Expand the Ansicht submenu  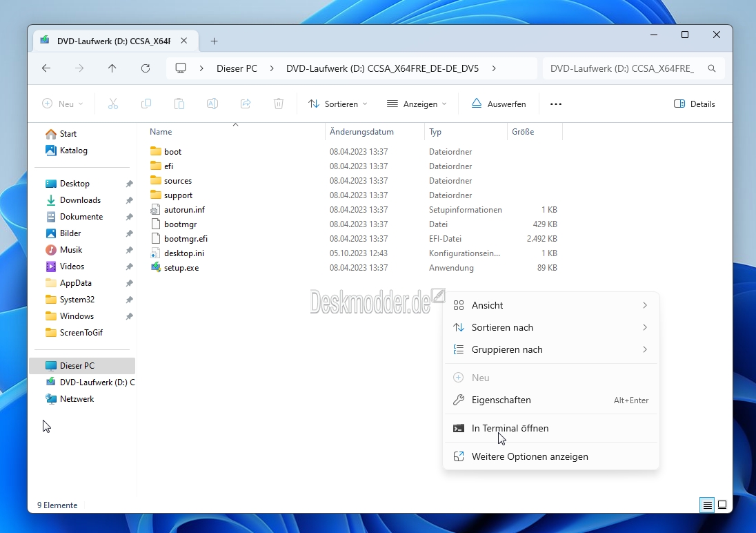[550, 305]
